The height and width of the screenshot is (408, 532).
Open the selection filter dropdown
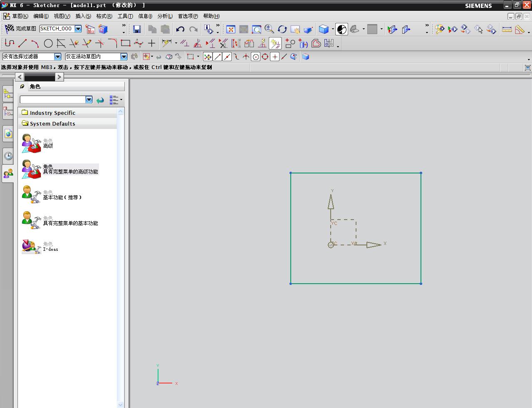coord(58,57)
